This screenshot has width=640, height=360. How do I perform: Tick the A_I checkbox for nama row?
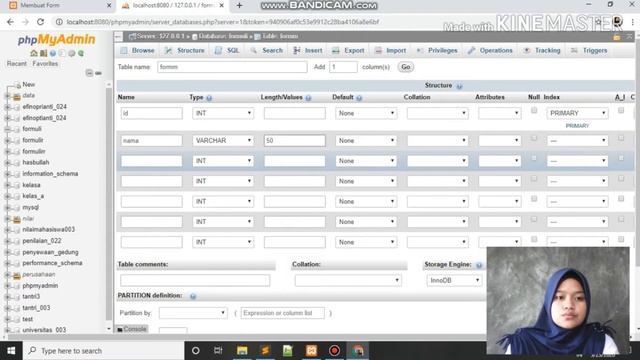click(621, 138)
